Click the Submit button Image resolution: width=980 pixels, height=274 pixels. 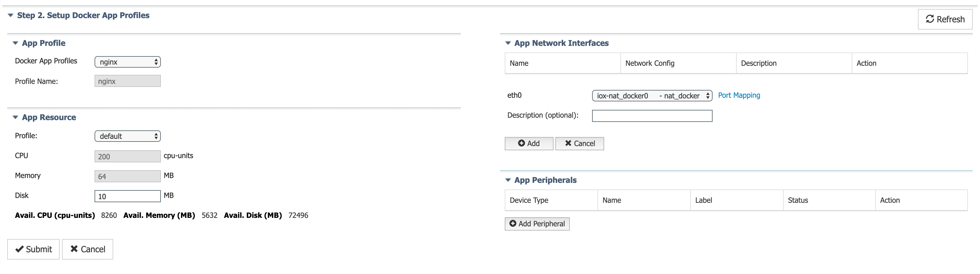click(x=33, y=249)
